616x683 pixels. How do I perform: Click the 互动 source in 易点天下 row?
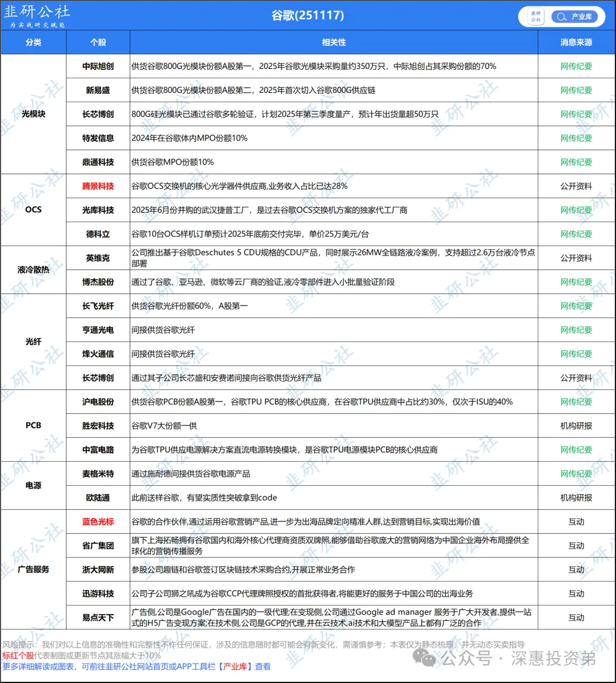[576, 617]
